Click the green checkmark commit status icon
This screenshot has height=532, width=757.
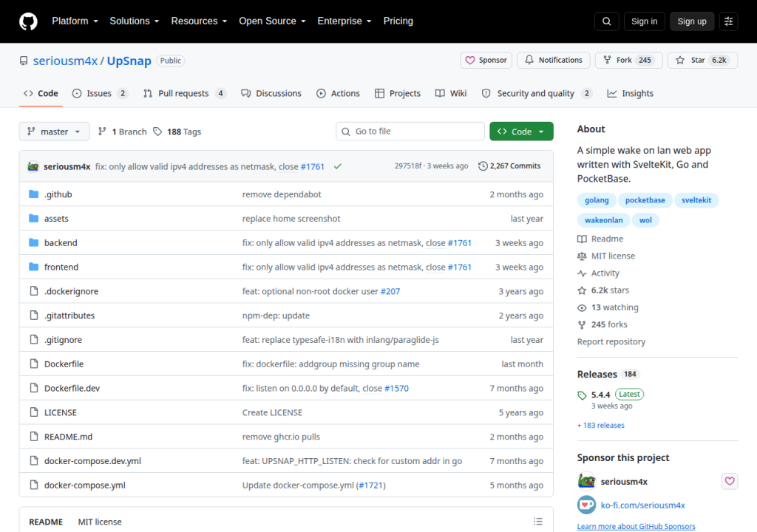tap(337, 166)
